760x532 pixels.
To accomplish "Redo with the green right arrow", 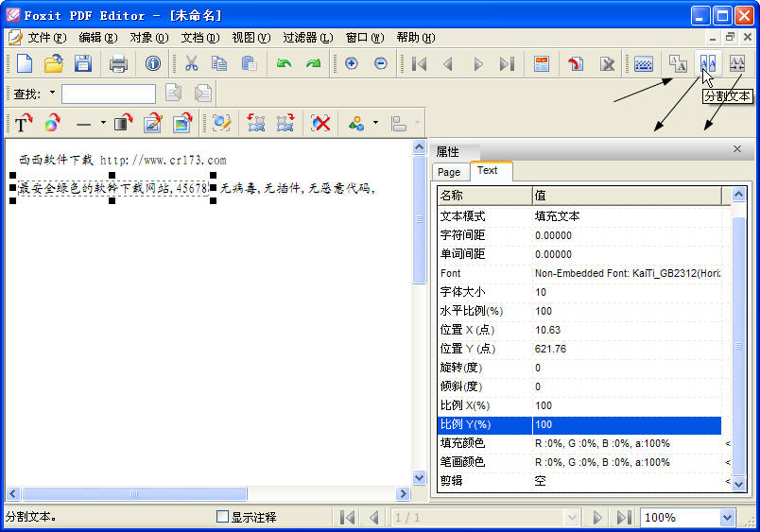I will click(313, 63).
